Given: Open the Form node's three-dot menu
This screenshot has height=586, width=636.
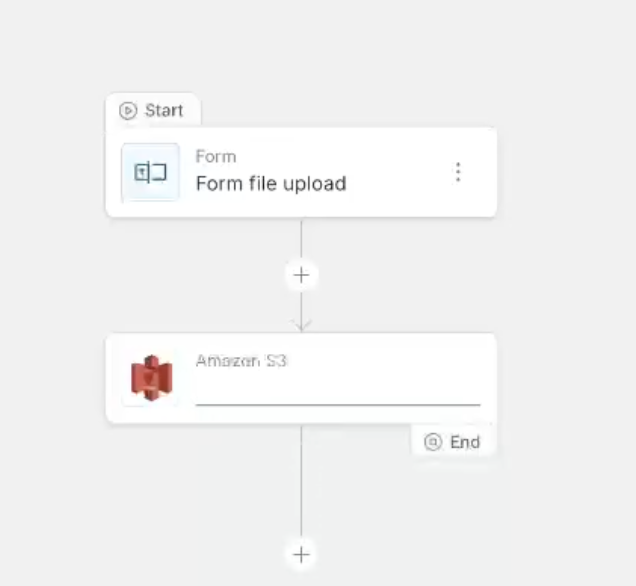Looking at the screenshot, I should click(458, 172).
